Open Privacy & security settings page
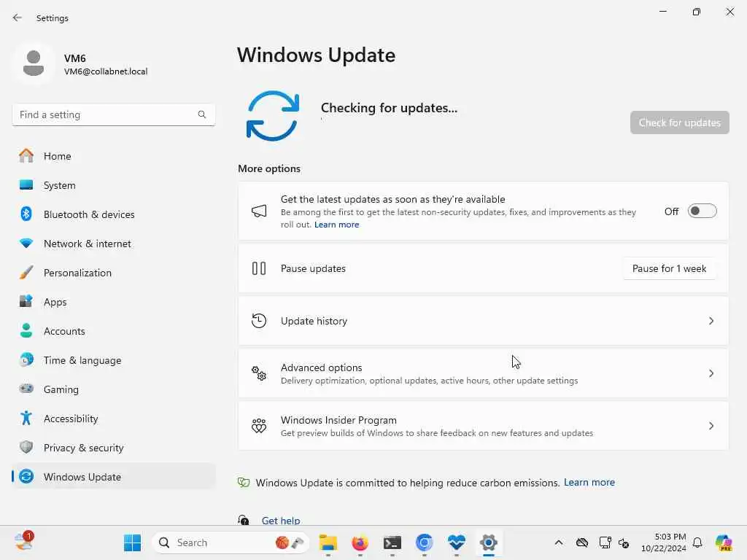 pos(113,447)
